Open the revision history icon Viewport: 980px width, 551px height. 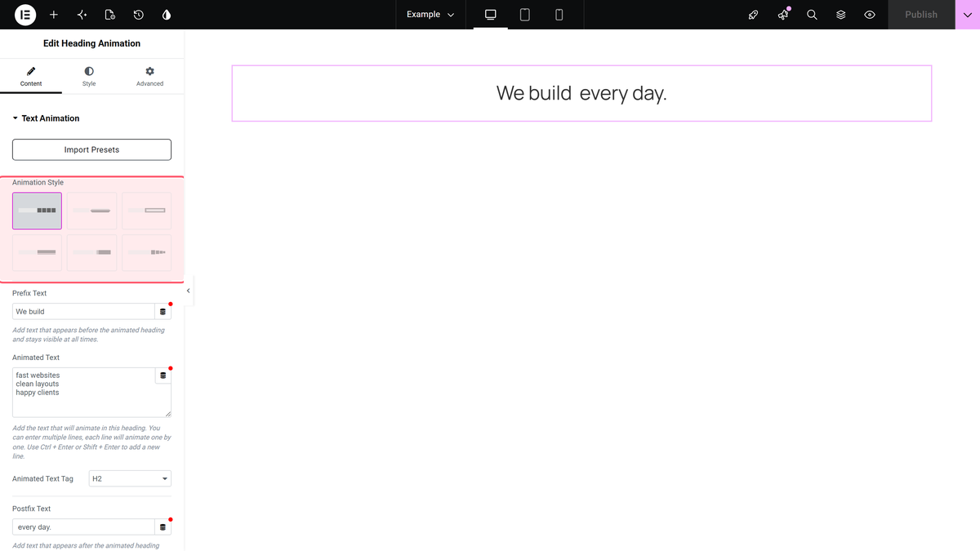139,15
